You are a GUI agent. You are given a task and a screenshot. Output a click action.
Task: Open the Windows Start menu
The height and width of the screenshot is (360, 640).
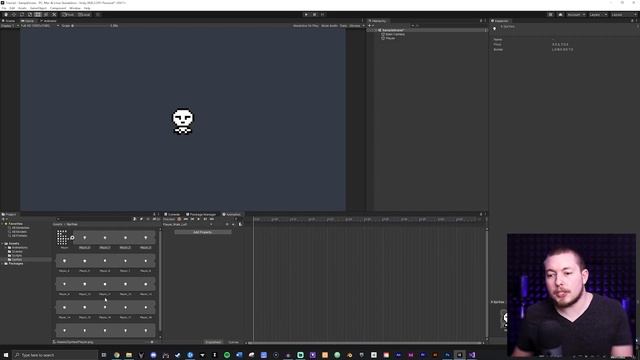click(6, 355)
